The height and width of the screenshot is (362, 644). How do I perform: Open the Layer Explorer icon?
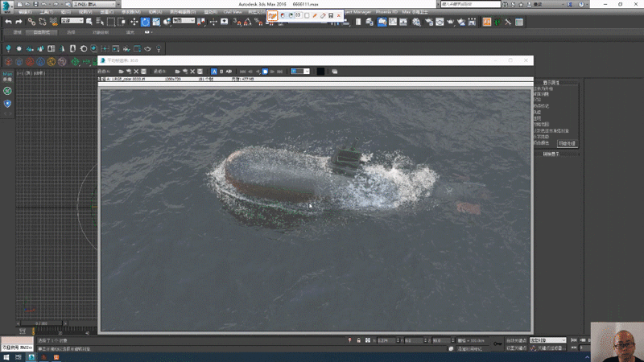point(369,23)
